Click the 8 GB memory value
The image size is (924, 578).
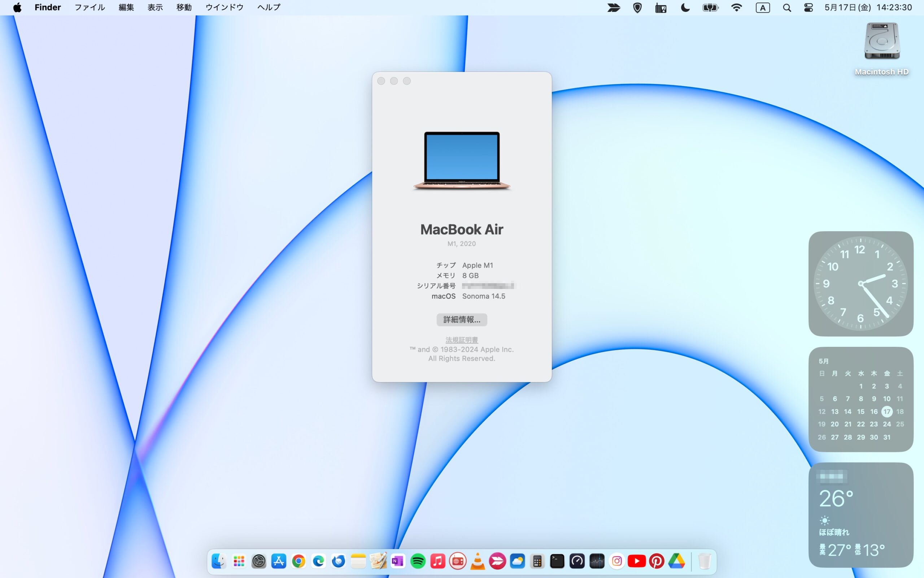point(470,276)
